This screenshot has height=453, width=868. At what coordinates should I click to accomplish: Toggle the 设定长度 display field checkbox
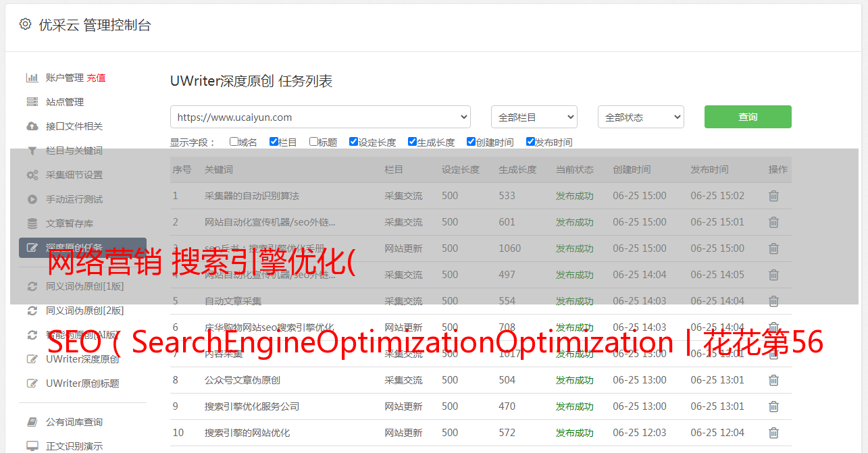353,142
